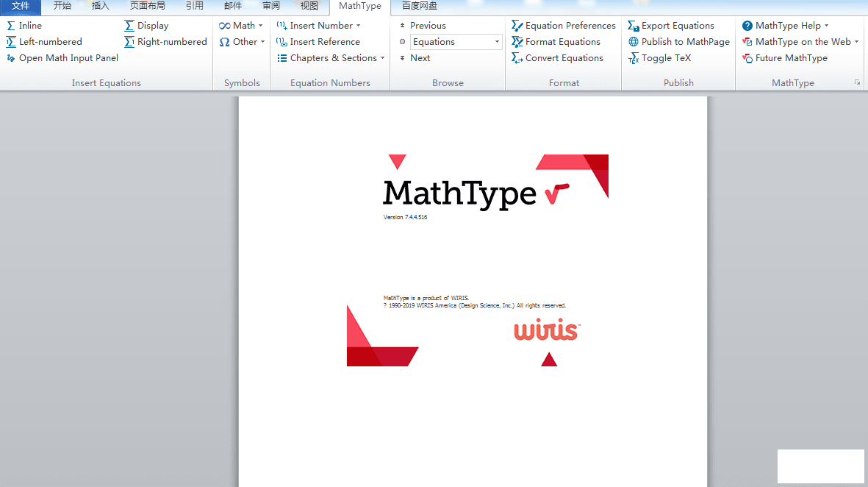Click MathType Help question mark icon
Screen dimensions: 868x487
747,26
